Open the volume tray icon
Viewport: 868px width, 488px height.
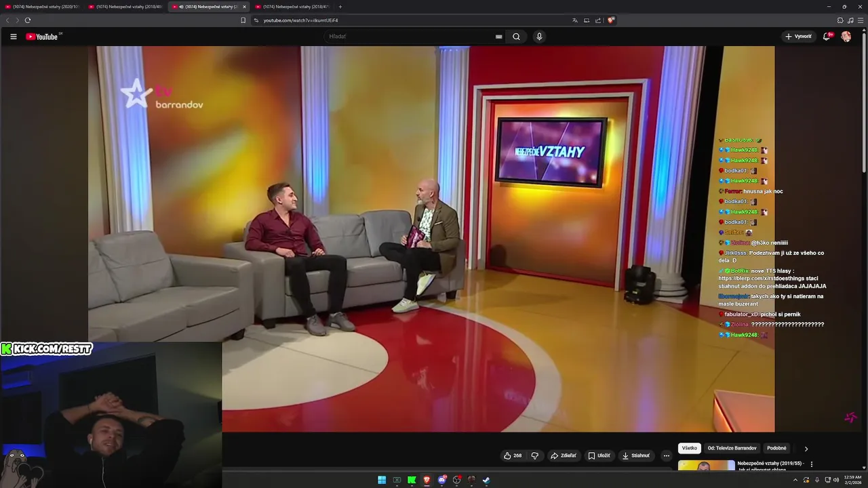[835, 480]
